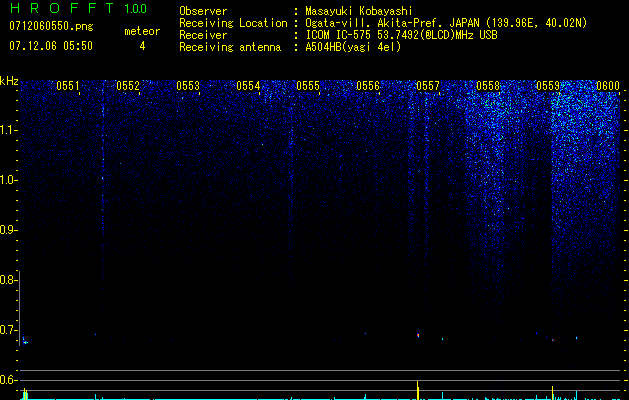Click the 0559 time marker
Viewport: 629px width, 400px height.
click(x=548, y=86)
